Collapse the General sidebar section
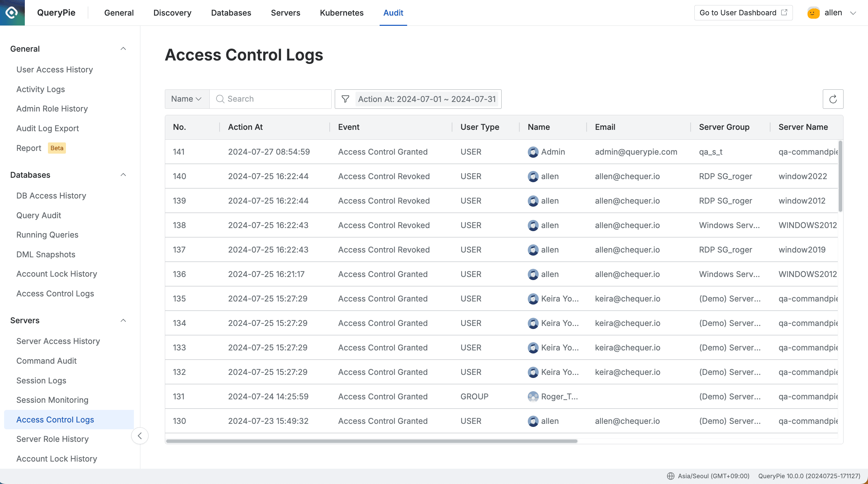Image resolution: width=868 pixels, height=484 pixels. [x=123, y=49]
